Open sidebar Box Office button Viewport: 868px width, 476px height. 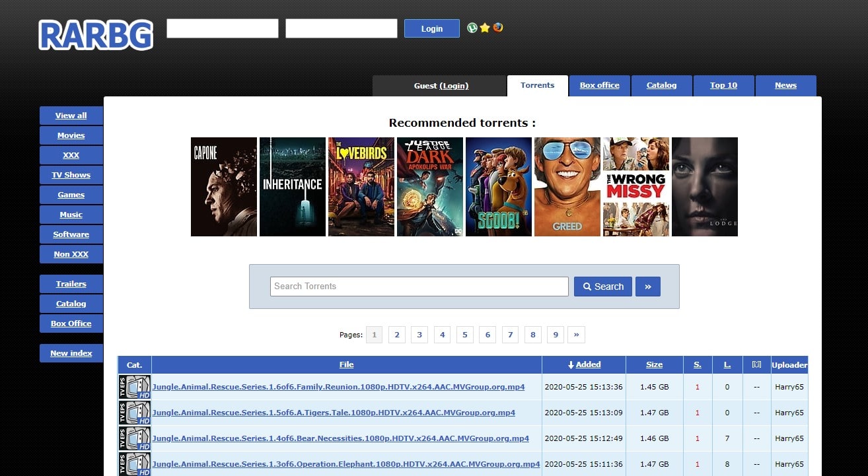71,323
